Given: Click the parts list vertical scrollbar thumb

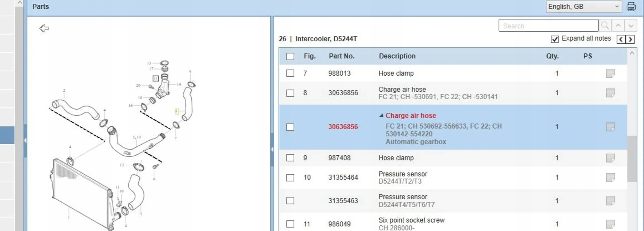Looking at the screenshot, I should pos(632,159).
